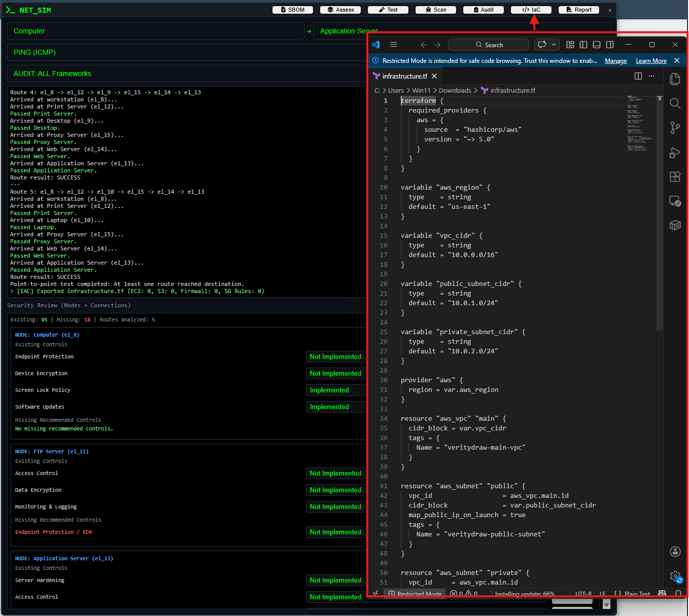Open the Explorer file view
The height and width of the screenshot is (616, 689).
pos(675,79)
